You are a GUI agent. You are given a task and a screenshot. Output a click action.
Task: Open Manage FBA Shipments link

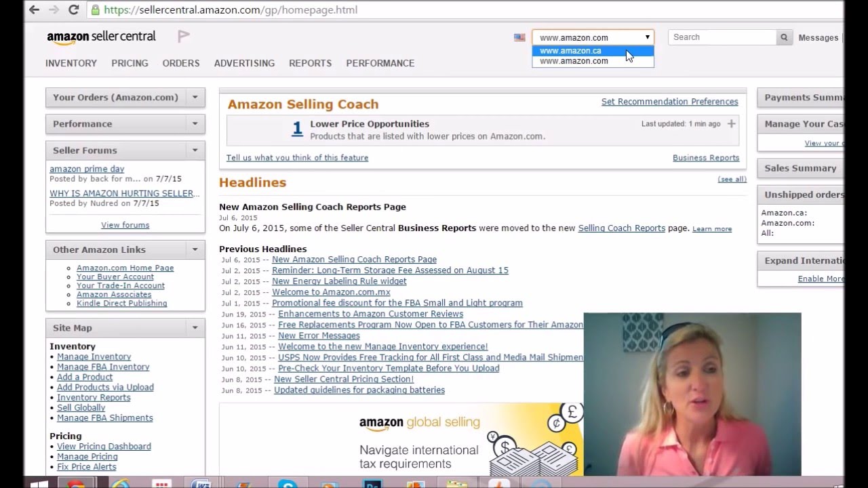click(x=105, y=418)
